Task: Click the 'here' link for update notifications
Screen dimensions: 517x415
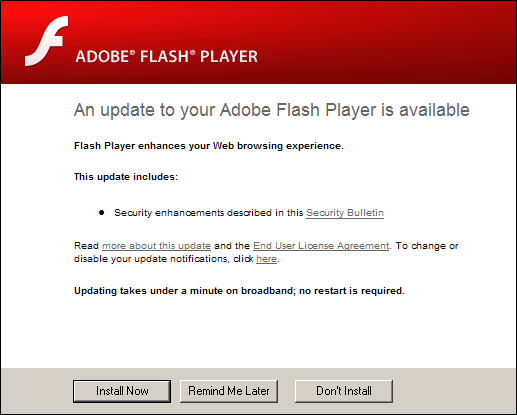Action: [x=266, y=259]
